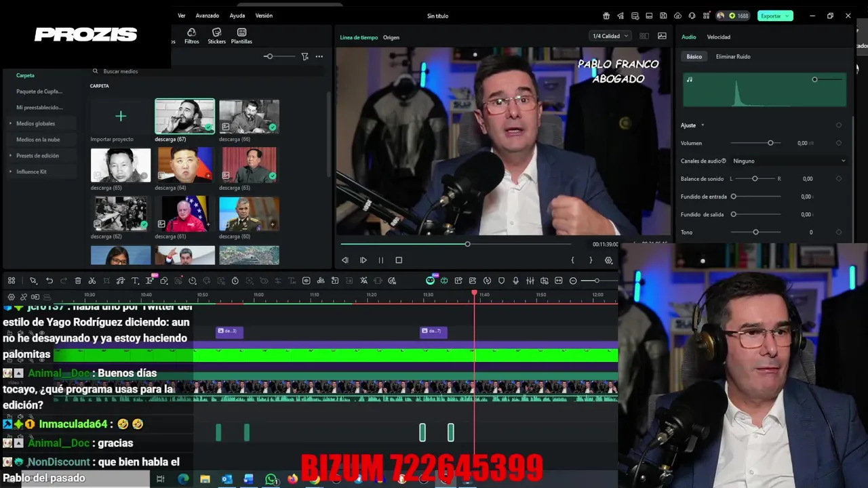Click the preview settings icon beside bracket markers
This screenshot has height=488, width=868.
pyautogui.click(x=608, y=260)
